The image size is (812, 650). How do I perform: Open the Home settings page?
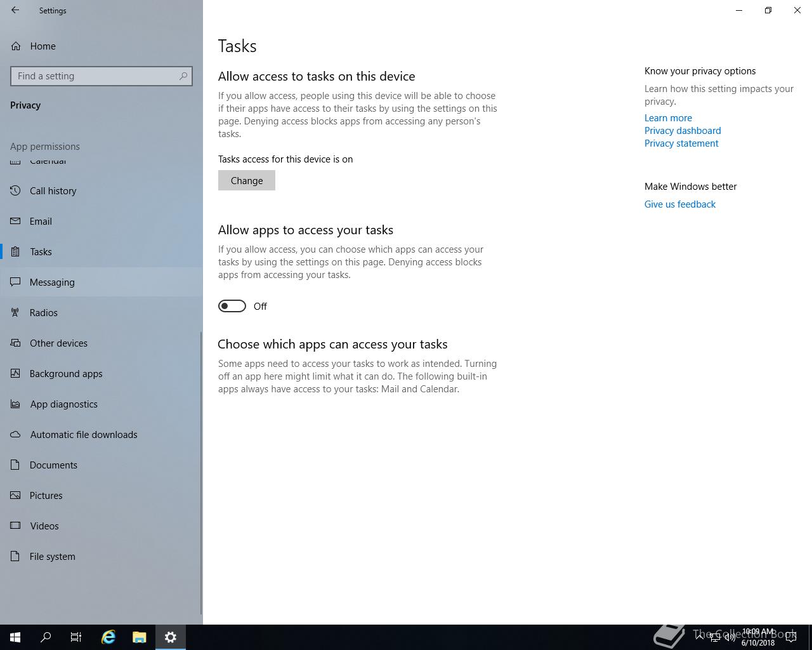[101, 46]
